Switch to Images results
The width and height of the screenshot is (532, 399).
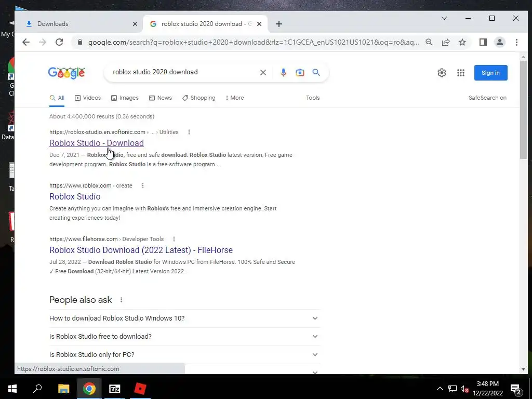pyautogui.click(x=125, y=98)
